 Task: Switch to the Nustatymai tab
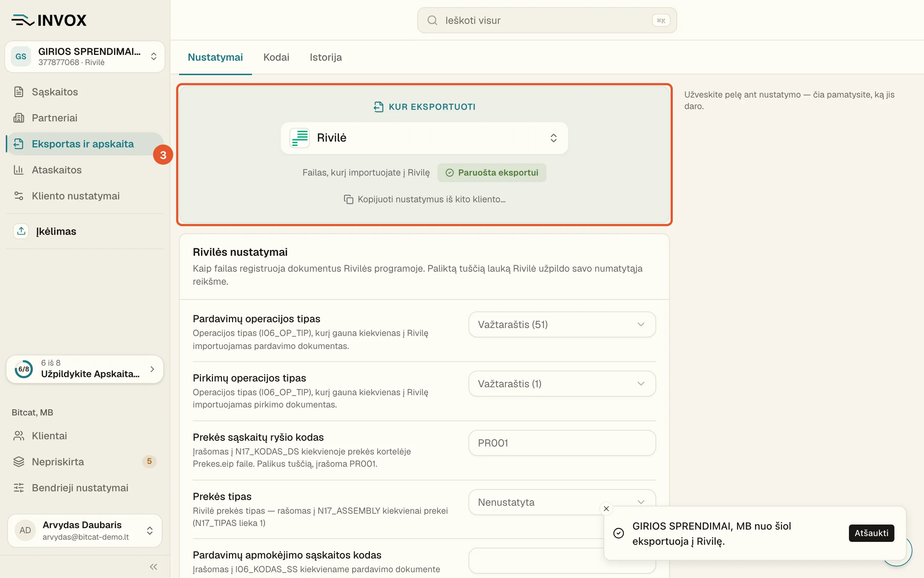point(215,57)
